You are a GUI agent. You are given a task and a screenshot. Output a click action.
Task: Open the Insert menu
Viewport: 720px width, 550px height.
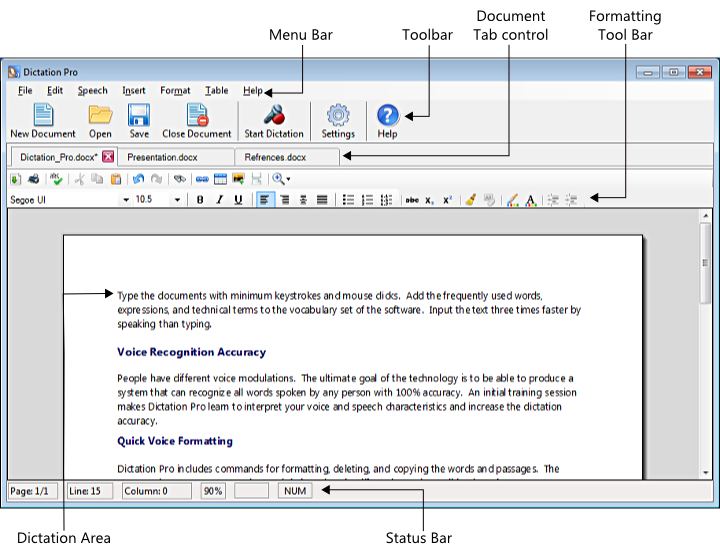point(134,91)
